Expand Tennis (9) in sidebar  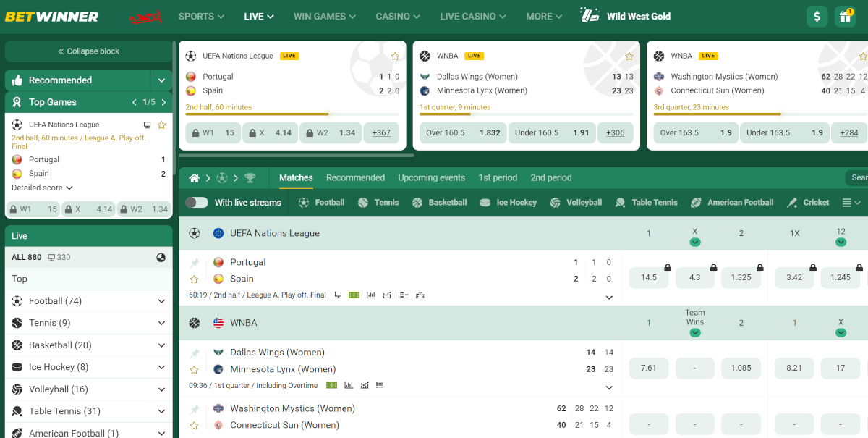pos(161,323)
